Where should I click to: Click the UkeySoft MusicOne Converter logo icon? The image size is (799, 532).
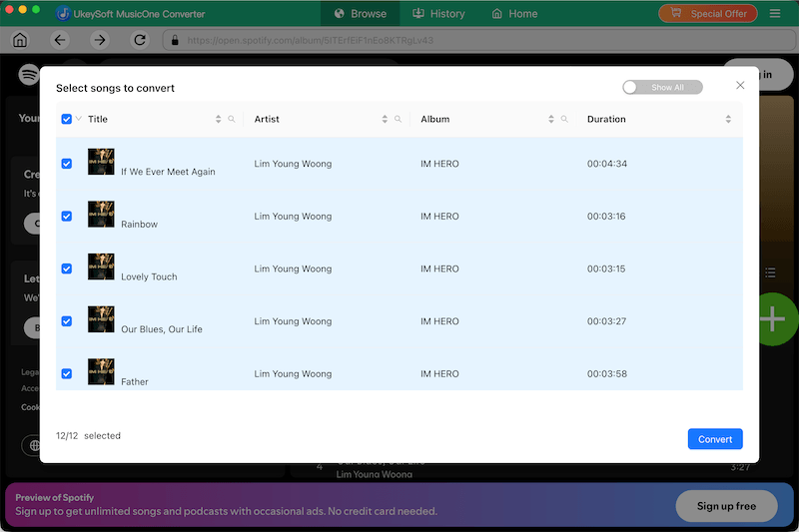tap(63, 14)
